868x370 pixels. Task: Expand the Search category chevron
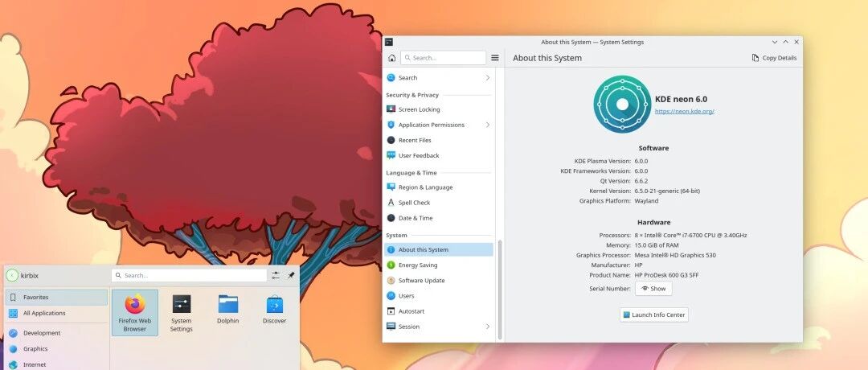pos(488,78)
